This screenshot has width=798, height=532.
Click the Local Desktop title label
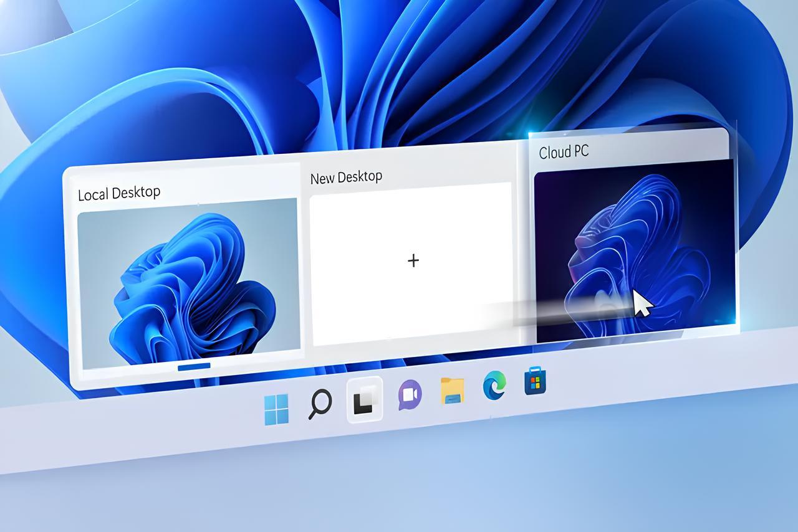(118, 192)
